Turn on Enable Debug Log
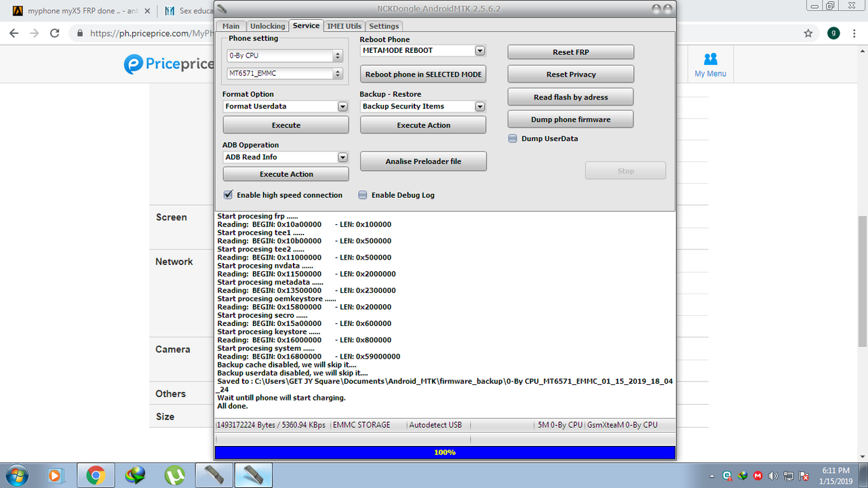 363,195
